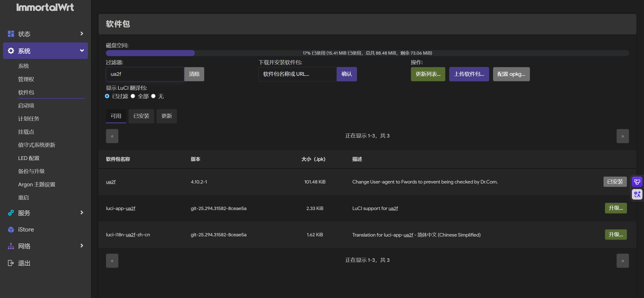Click the purple chat assistant floating icon
Image resolution: width=644 pixels, height=298 pixels.
tap(637, 182)
